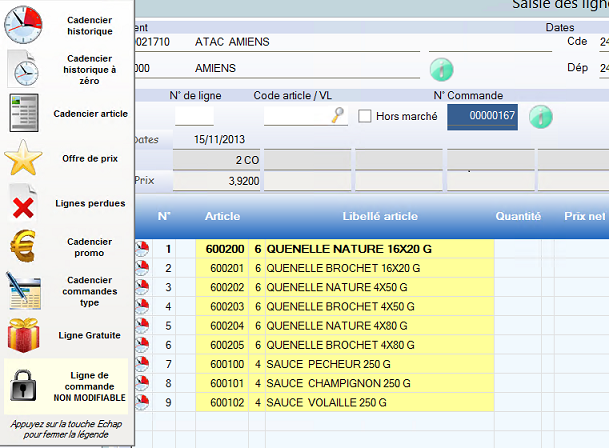The height and width of the screenshot is (448, 609).
Task: Click the Cadencier historique clock icon
Action: 24,24
